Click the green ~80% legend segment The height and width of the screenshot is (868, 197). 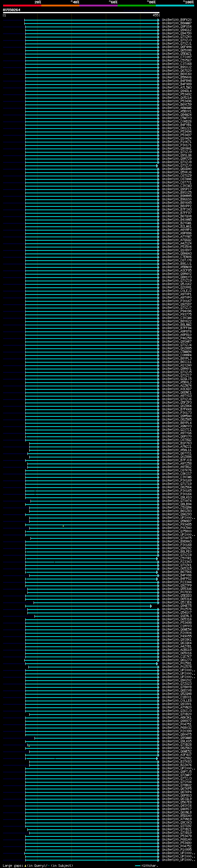pyautogui.click(x=137, y=6)
